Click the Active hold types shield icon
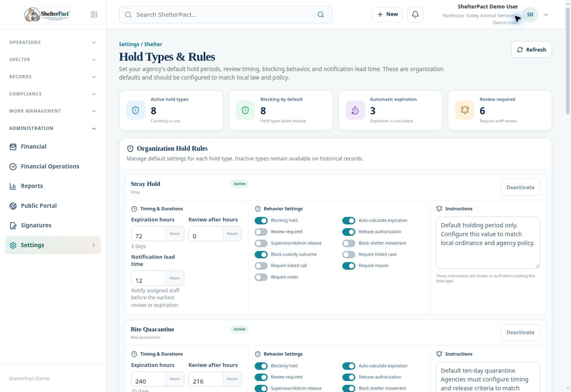The height and width of the screenshot is (392, 571). click(x=136, y=110)
